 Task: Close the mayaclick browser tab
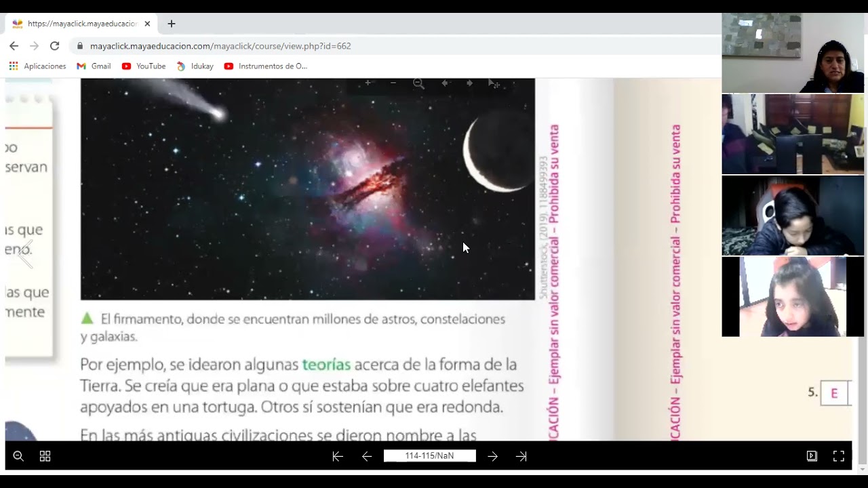click(x=147, y=24)
